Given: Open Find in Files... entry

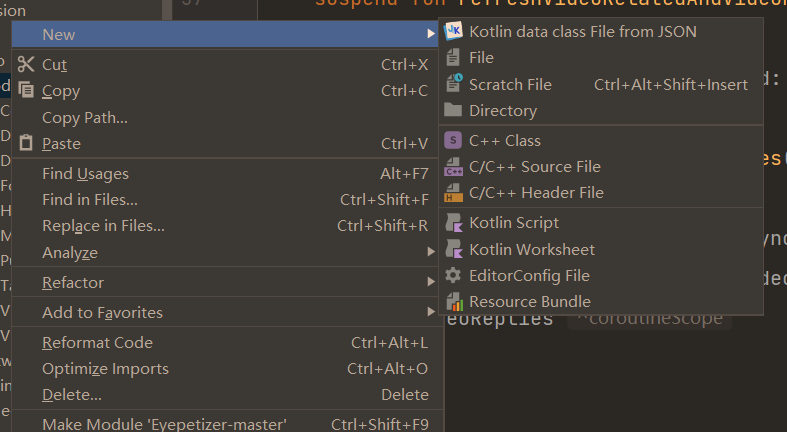Looking at the screenshot, I should [x=225, y=200].
